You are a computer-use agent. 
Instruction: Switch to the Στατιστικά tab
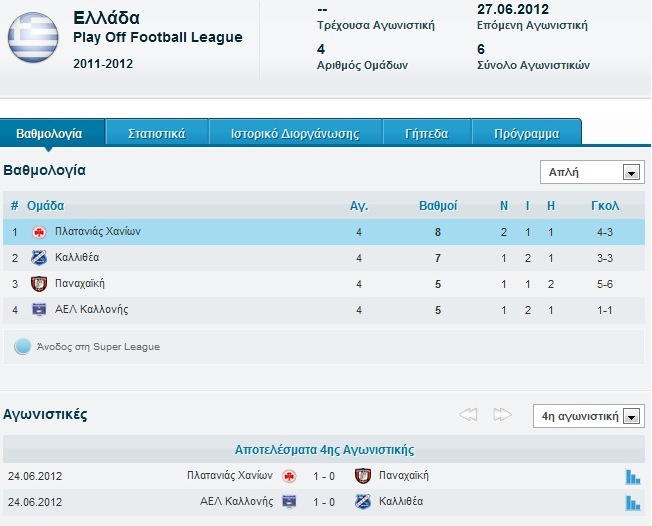157,133
